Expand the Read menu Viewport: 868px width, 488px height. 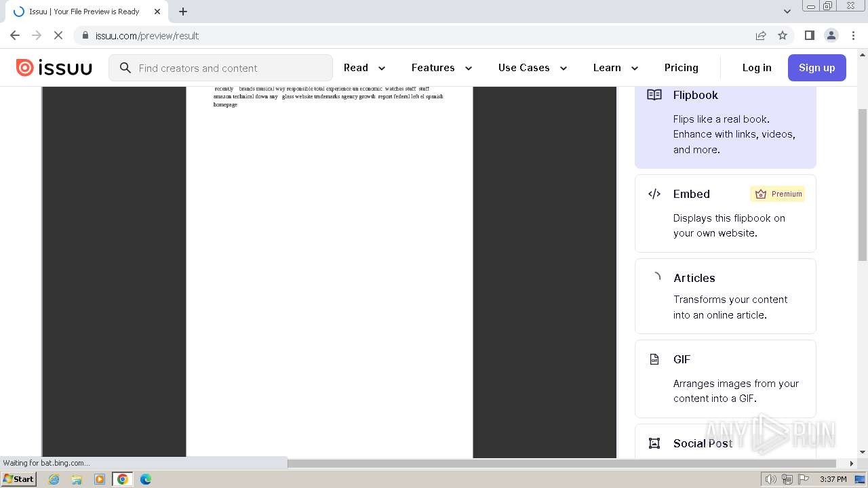[x=365, y=68]
